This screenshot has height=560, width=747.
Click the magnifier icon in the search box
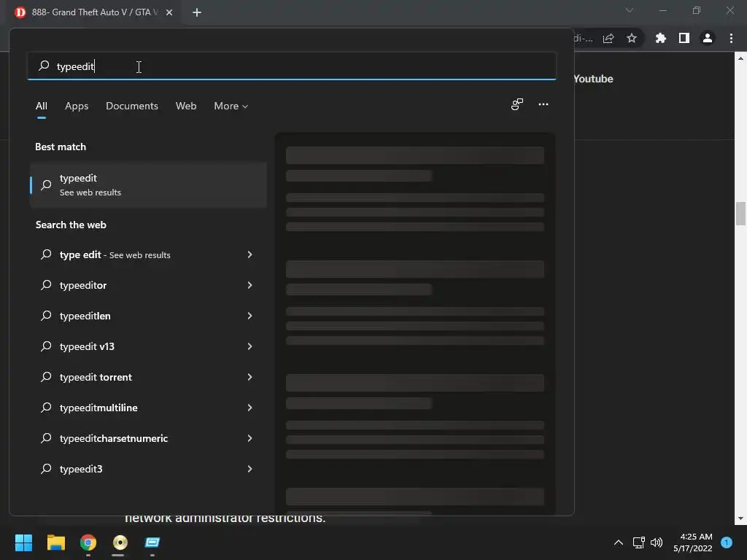coord(44,65)
